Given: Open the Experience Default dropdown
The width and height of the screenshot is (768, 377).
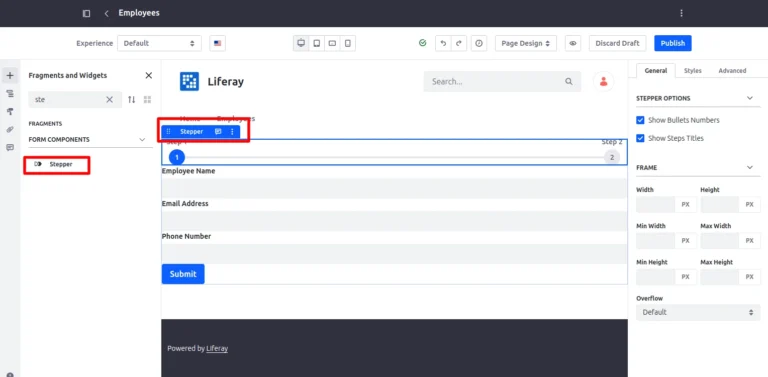Looking at the screenshot, I should point(159,43).
